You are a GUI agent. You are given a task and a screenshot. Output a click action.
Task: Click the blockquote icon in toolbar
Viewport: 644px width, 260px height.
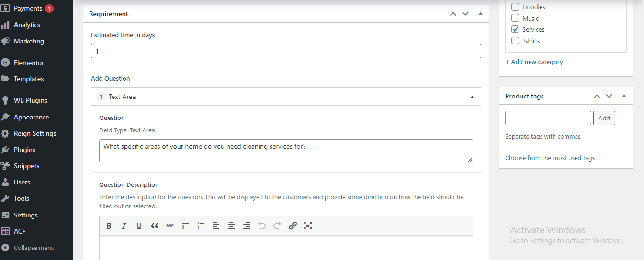coord(155,226)
